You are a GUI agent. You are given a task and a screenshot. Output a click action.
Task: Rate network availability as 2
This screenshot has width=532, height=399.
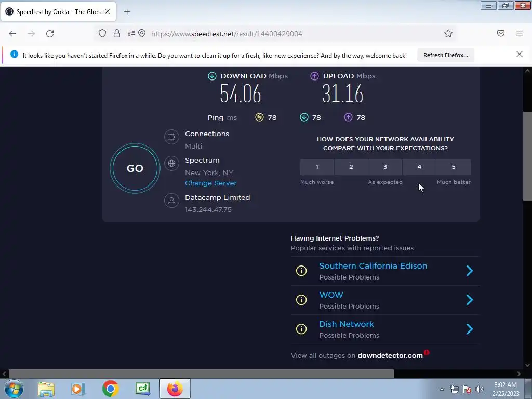pos(351,167)
